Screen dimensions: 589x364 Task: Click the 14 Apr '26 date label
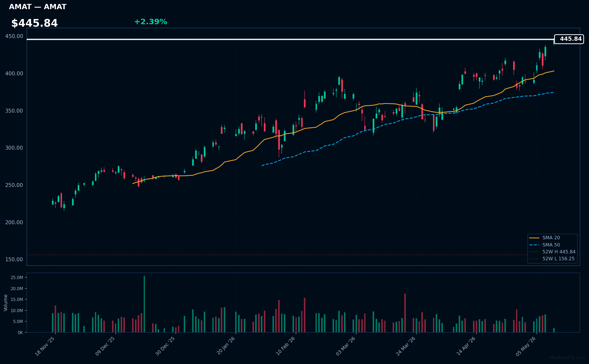466,346
